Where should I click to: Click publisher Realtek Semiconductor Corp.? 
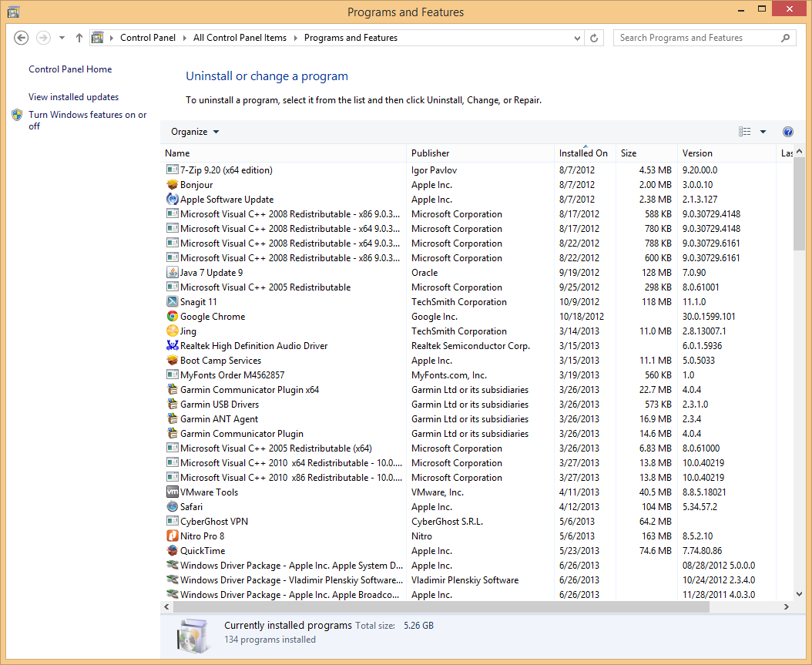471,345
